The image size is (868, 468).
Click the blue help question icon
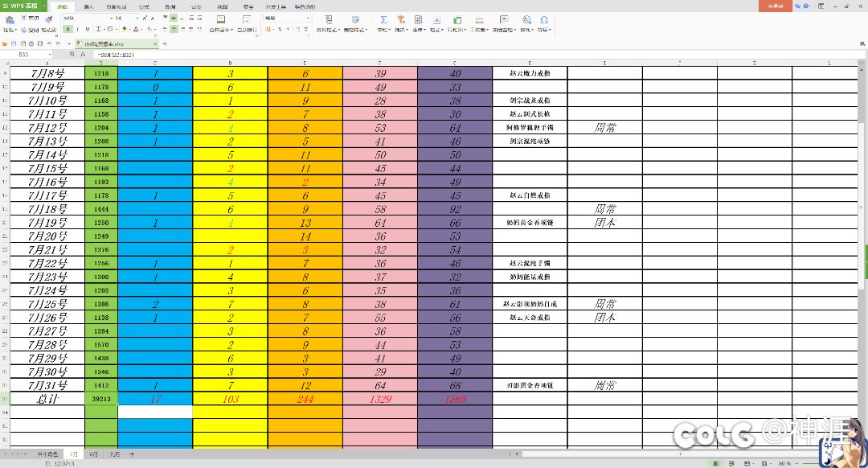tap(806, 6)
